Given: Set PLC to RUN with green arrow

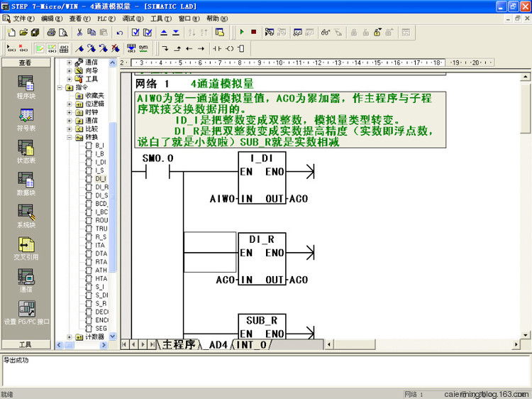Looking at the screenshot, I should [242, 32].
